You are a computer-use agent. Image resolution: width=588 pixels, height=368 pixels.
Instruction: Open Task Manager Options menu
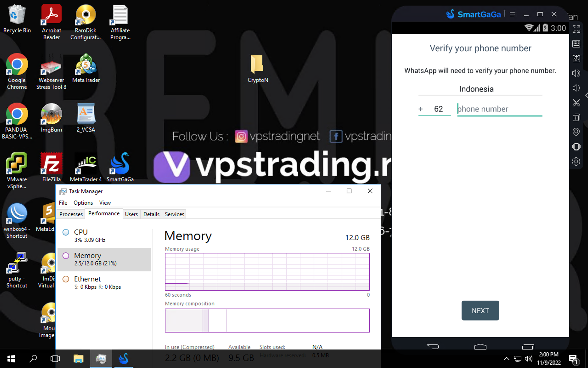tap(83, 202)
